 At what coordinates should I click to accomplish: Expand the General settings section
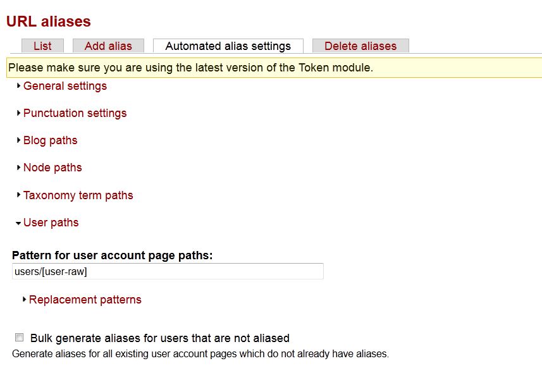(65, 86)
